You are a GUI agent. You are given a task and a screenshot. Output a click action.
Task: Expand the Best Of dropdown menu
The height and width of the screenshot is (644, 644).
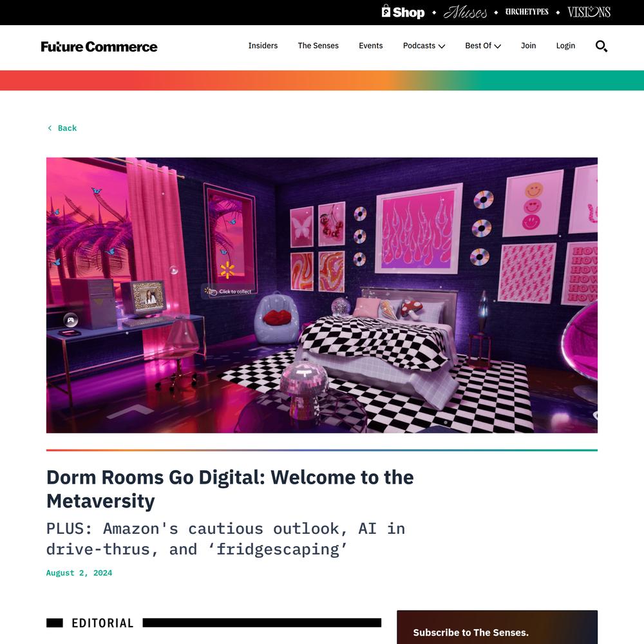point(482,46)
